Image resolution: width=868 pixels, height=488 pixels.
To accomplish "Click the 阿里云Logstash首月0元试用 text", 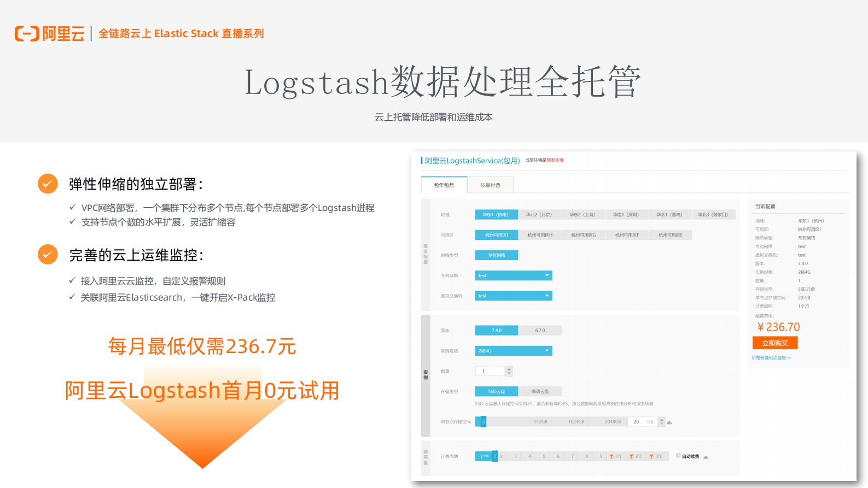I will click(202, 391).
